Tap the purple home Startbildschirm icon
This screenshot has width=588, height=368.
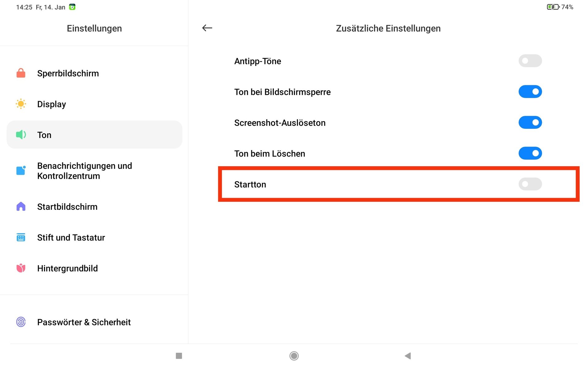pyautogui.click(x=21, y=206)
